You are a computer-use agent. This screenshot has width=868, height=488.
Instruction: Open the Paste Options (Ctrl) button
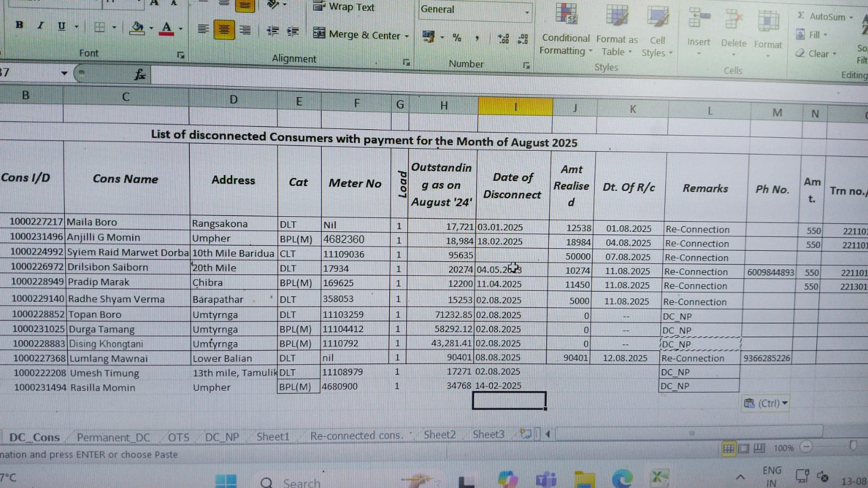click(765, 403)
